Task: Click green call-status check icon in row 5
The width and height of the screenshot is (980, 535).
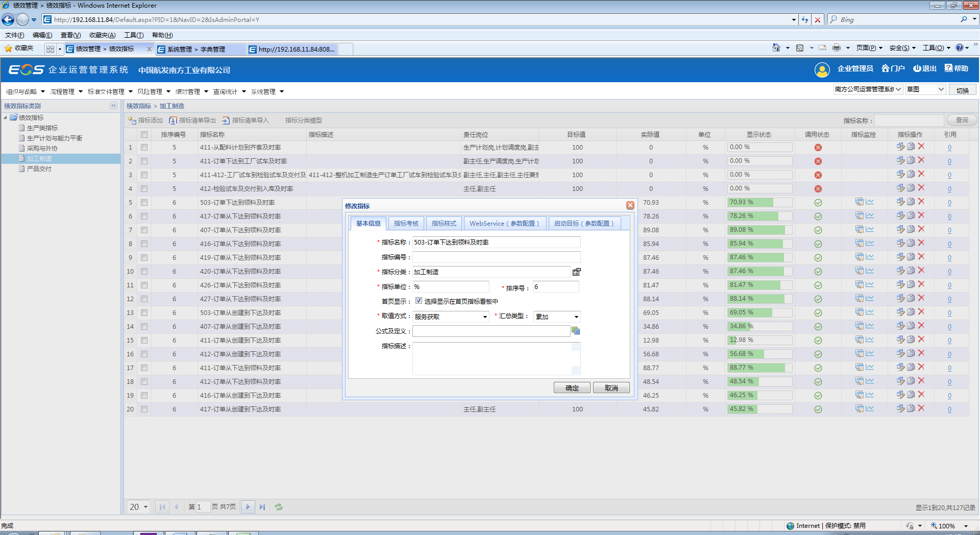Action: pos(818,203)
